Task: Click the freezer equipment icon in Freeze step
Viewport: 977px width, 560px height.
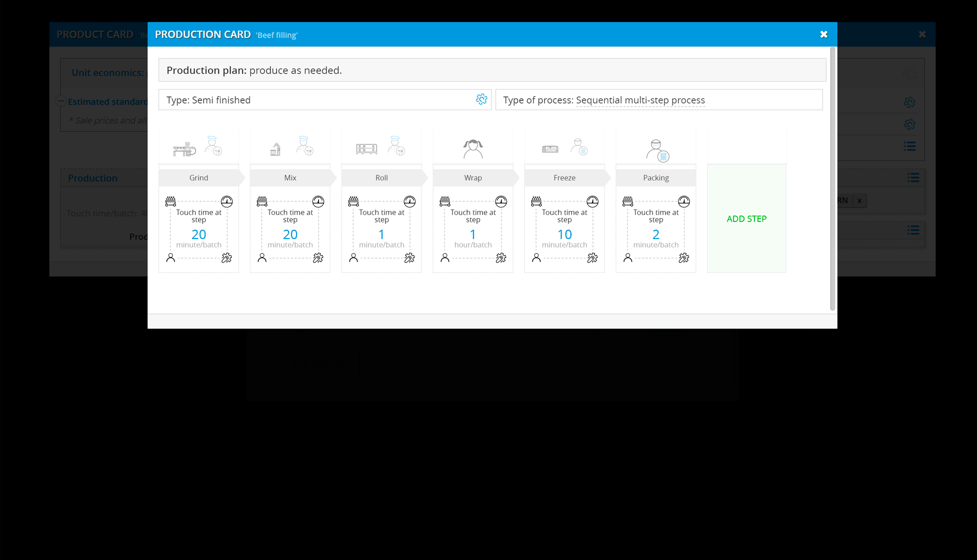Action: [x=550, y=148]
